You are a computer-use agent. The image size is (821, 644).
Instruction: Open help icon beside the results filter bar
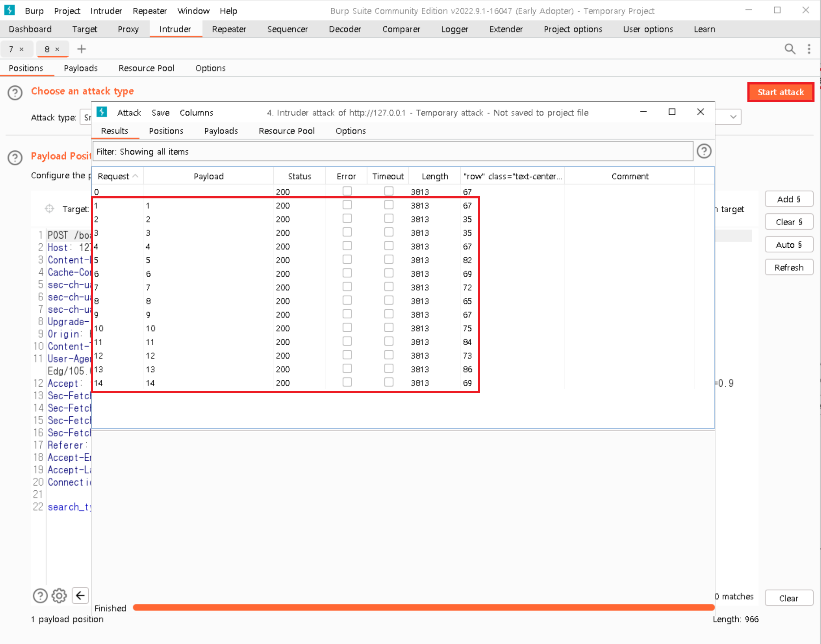tap(704, 151)
